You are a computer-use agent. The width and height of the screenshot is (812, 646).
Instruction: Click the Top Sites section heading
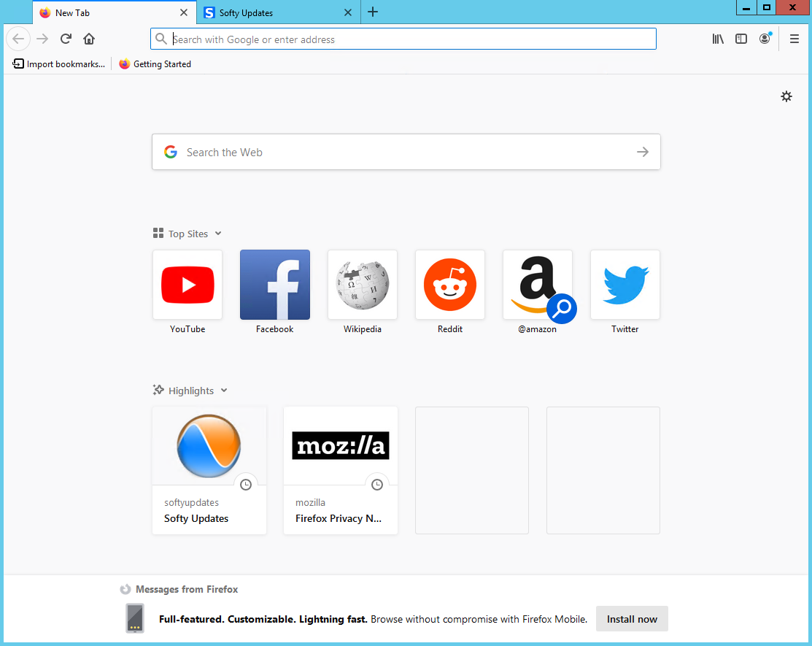[188, 234]
